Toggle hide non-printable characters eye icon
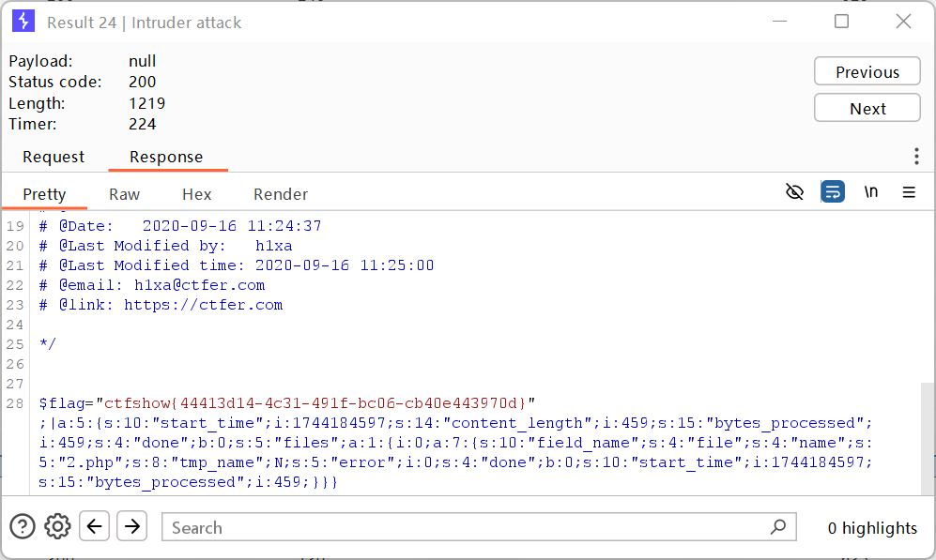 (x=794, y=192)
